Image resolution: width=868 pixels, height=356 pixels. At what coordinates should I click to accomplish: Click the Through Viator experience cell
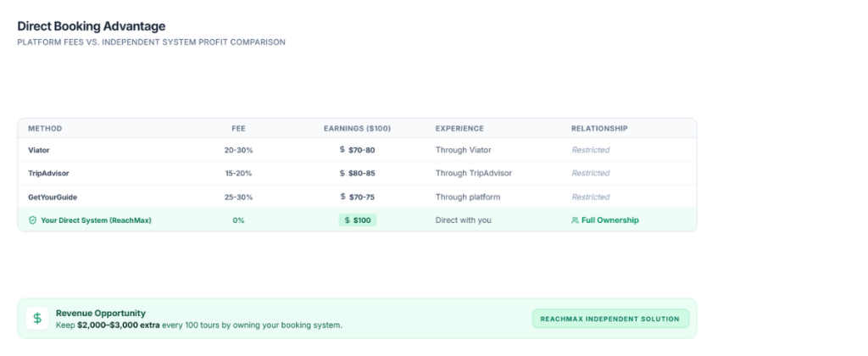[x=464, y=150]
